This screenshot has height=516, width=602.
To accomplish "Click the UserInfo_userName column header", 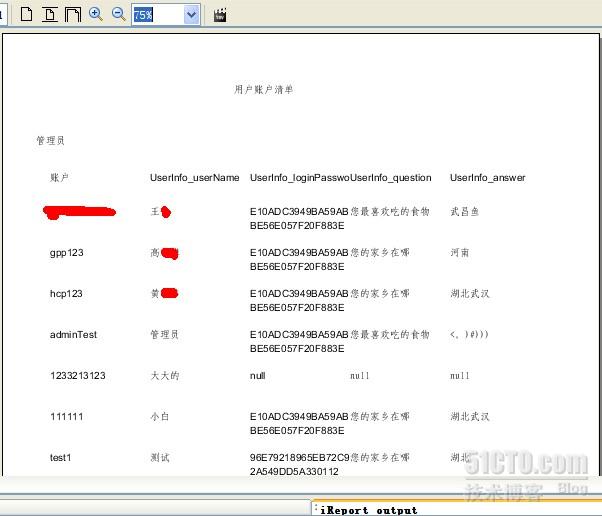I will click(x=195, y=178).
